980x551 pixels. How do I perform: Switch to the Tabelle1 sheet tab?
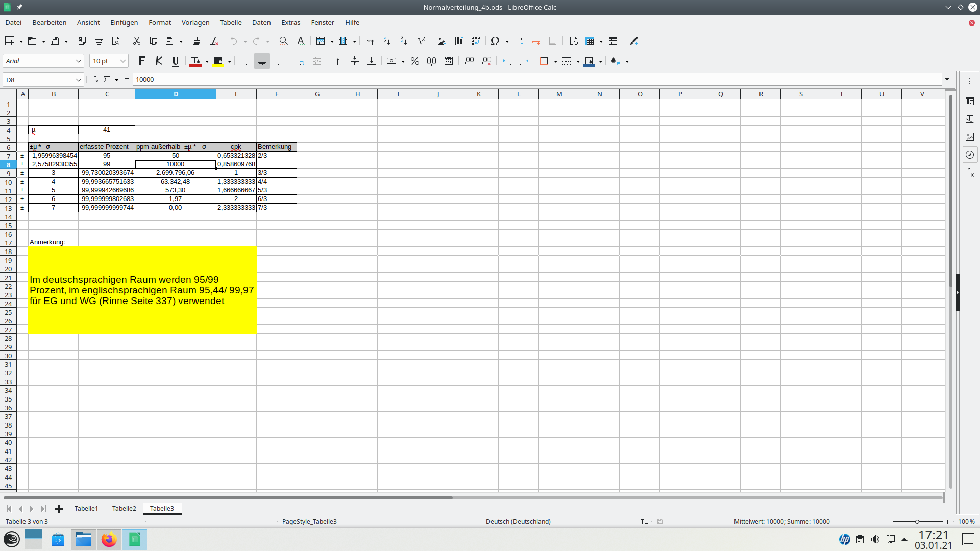(x=86, y=508)
